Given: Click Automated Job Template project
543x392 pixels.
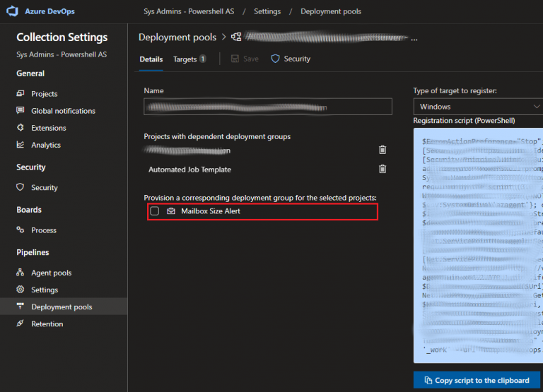Looking at the screenshot, I should [x=189, y=170].
